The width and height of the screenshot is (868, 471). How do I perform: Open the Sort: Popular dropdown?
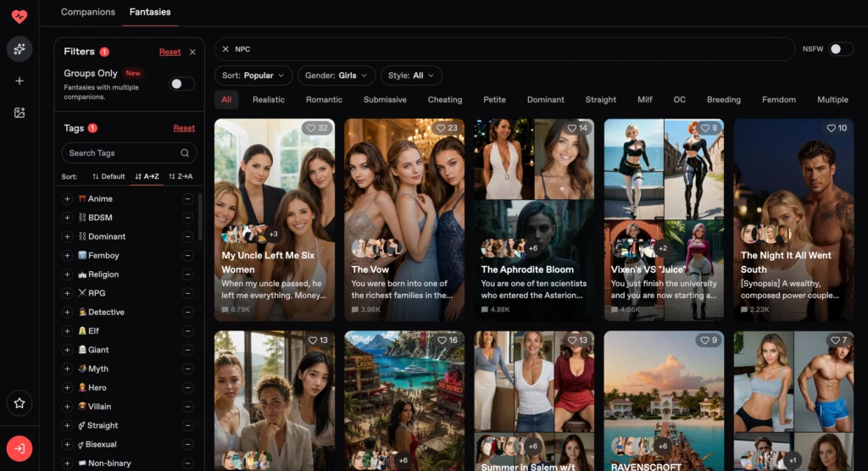[x=253, y=75]
